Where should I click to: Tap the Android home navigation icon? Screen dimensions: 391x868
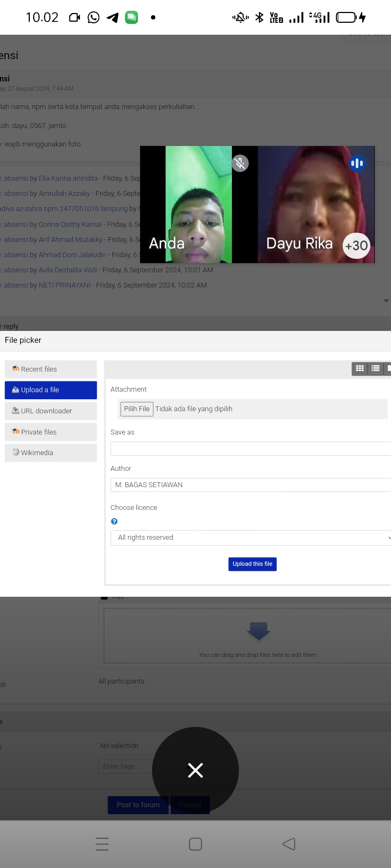tap(195, 844)
